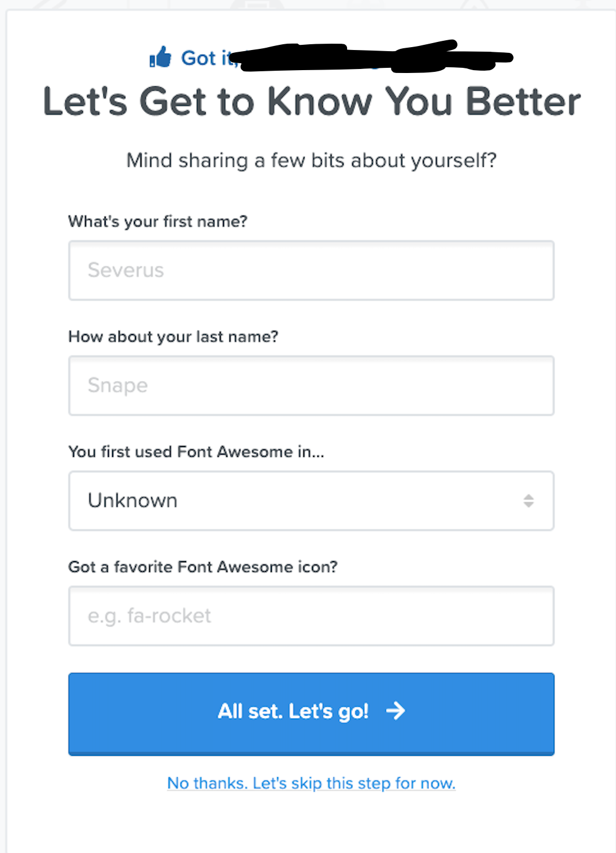Click the blacked-out text beside 'Got it'
Image resolution: width=616 pixels, height=853 pixels.
[x=374, y=58]
